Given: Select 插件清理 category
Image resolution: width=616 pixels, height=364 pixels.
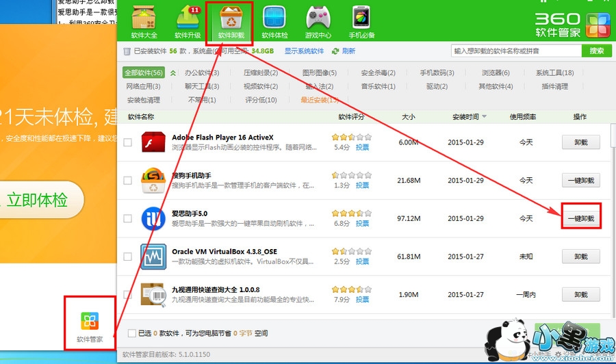Looking at the screenshot, I should [554, 86].
